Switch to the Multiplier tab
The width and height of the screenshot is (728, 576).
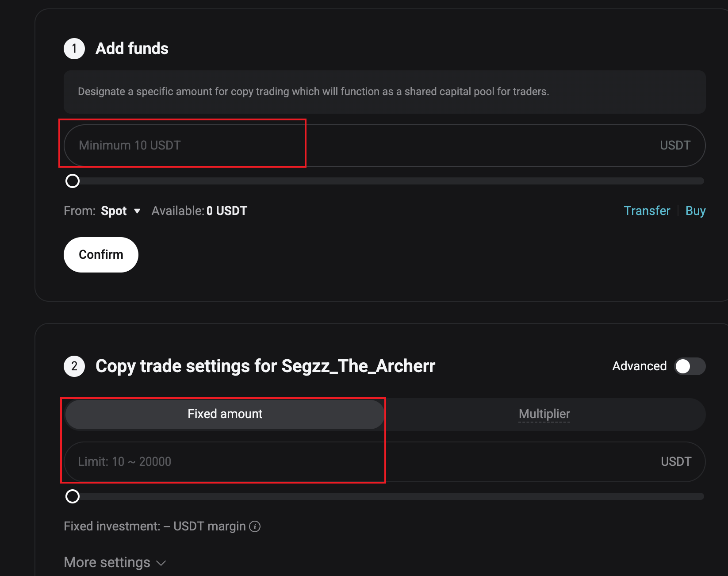544,414
